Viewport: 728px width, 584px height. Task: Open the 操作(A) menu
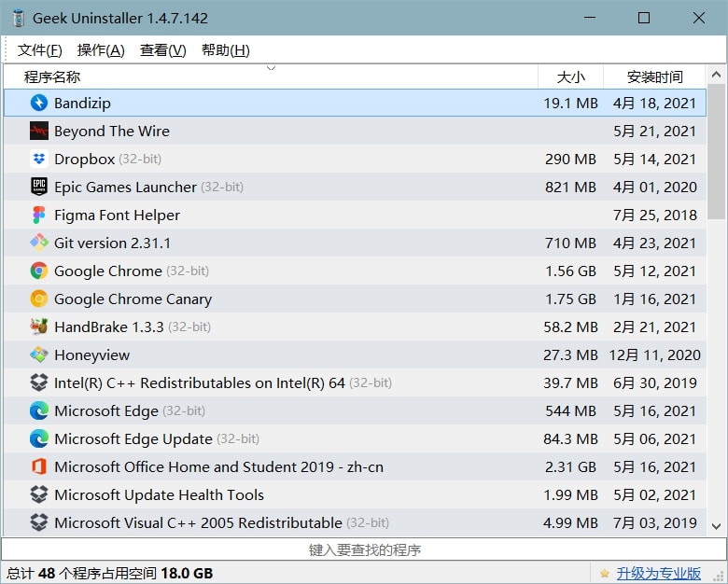point(101,50)
